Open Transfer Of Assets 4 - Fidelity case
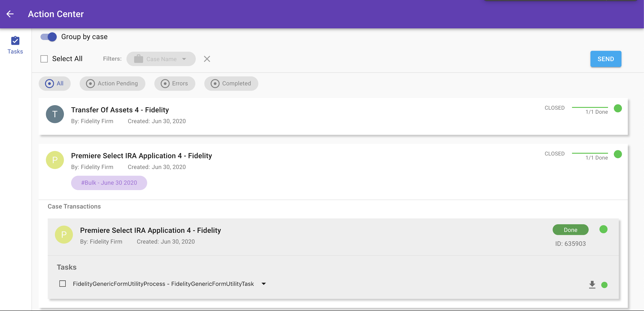The height and width of the screenshot is (311, 644). [x=120, y=110]
